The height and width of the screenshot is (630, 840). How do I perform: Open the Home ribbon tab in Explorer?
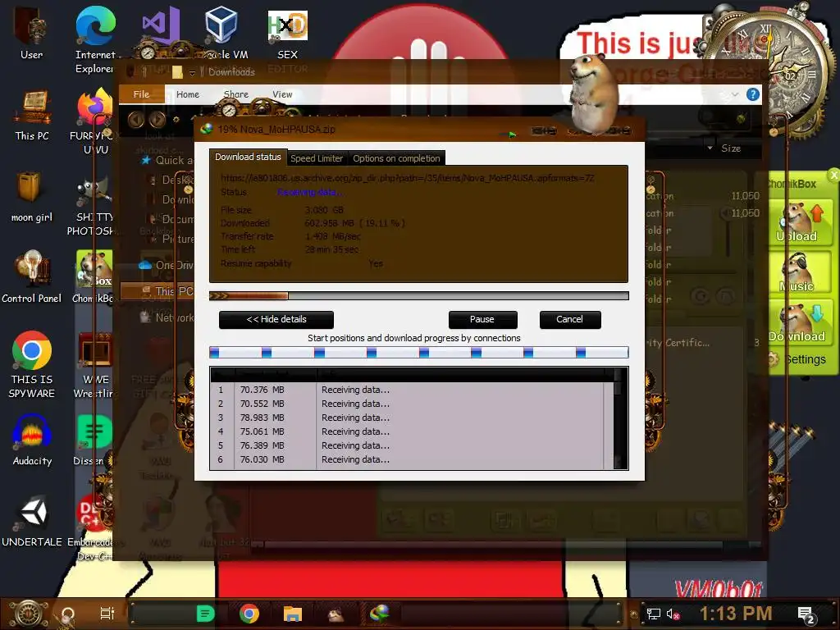(188, 94)
